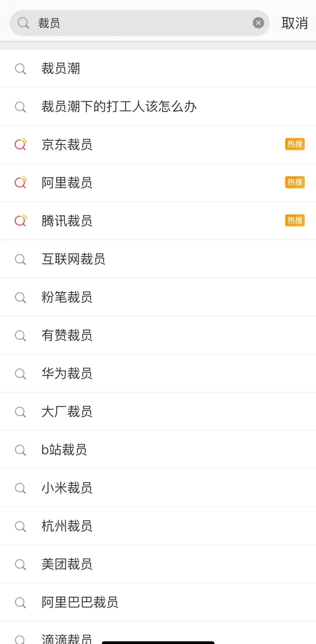Open the 阿里巴巴裁员 suggestion
316x644 pixels.
pos(158,602)
